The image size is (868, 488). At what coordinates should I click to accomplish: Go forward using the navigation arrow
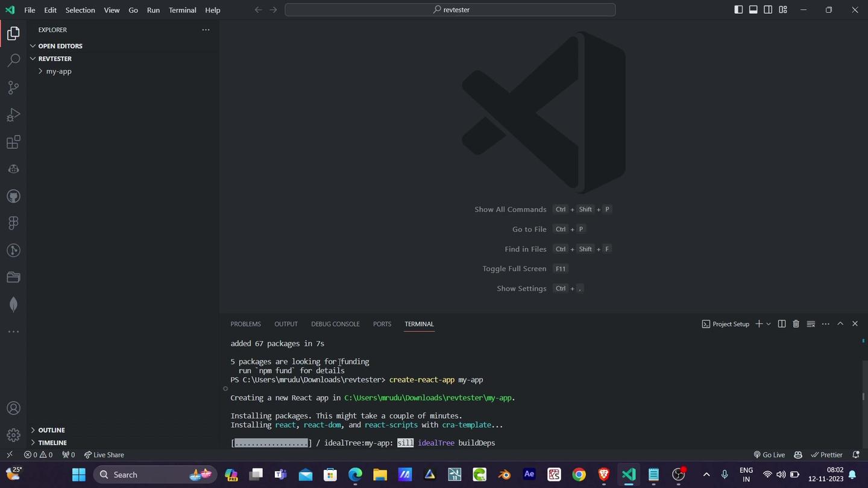point(274,10)
